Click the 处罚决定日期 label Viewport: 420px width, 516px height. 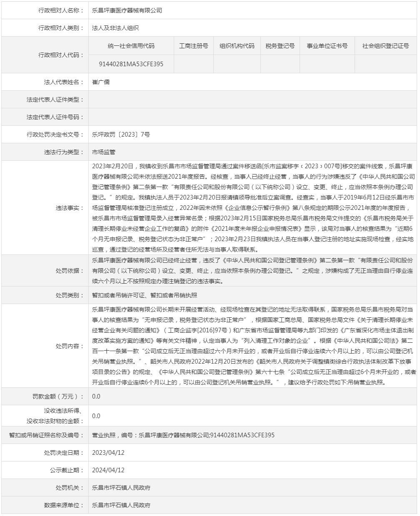click(64, 453)
